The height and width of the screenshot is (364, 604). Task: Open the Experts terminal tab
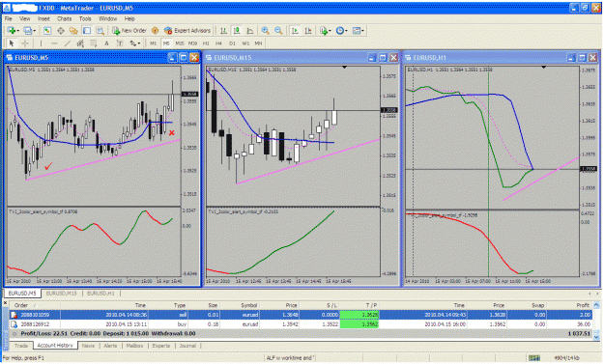coord(161,346)
